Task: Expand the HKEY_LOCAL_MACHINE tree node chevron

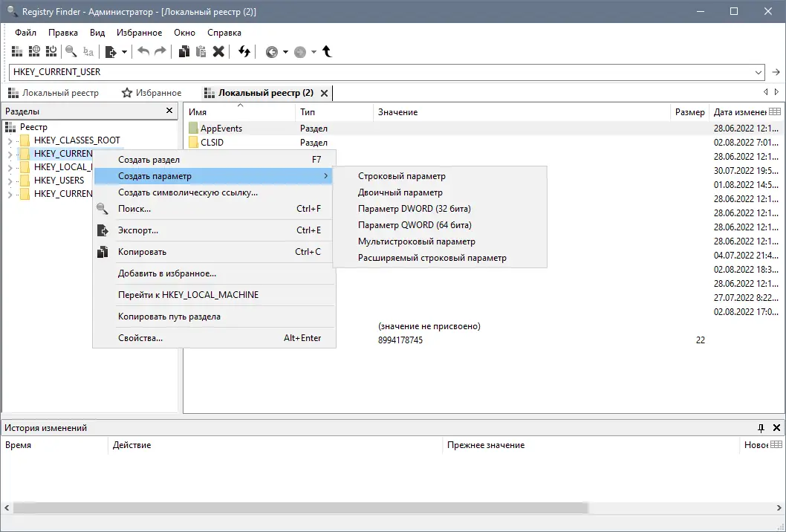Action: coord(10,167)
